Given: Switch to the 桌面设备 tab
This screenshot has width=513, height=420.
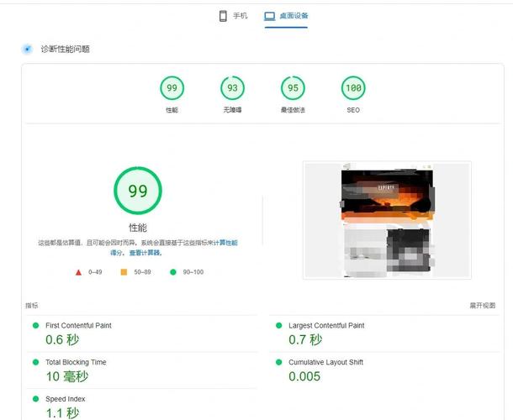Looking at the screenshot, I should point(286,16).
